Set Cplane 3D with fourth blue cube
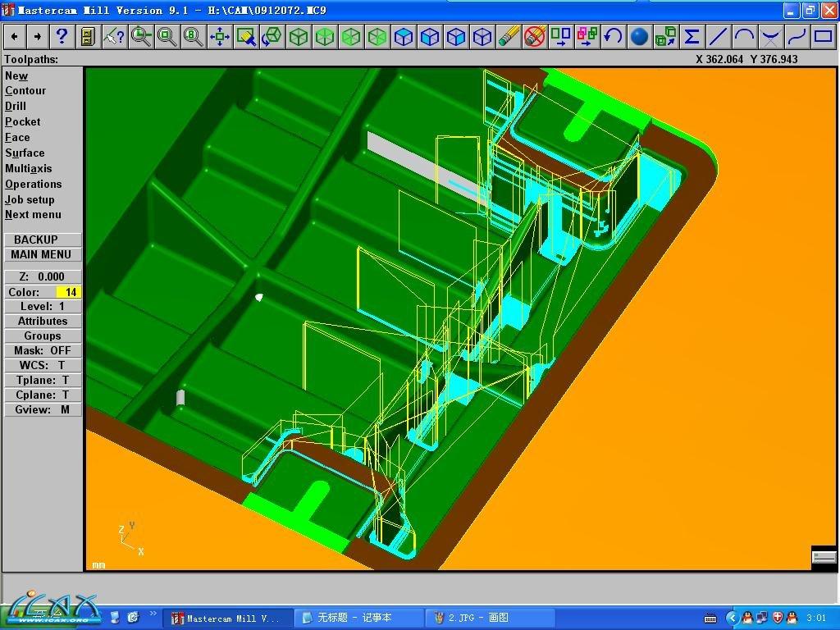 (x=482, y=37)
